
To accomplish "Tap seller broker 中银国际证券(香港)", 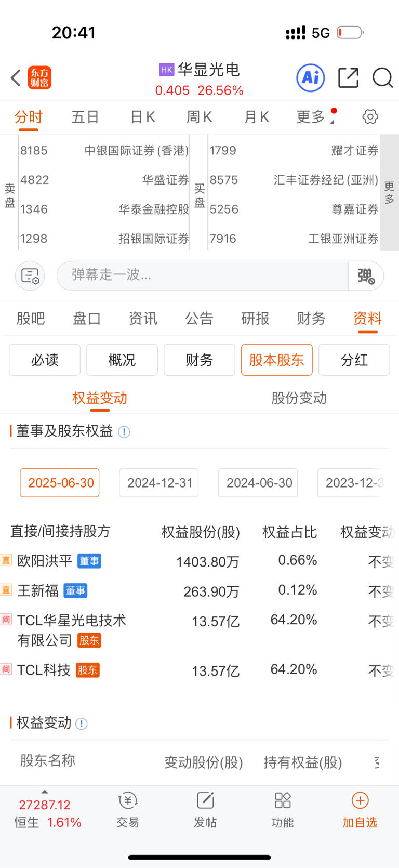I will pos(137,151).
